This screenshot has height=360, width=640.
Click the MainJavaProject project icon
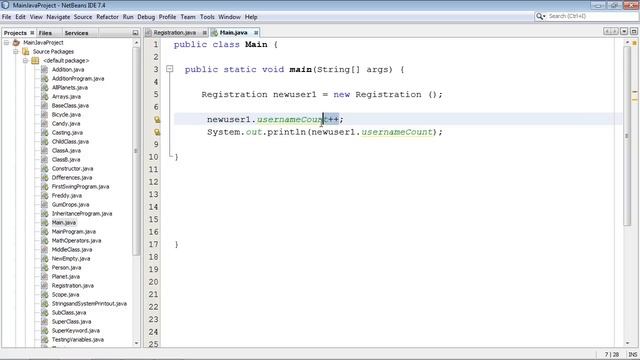tap(16, 42)
